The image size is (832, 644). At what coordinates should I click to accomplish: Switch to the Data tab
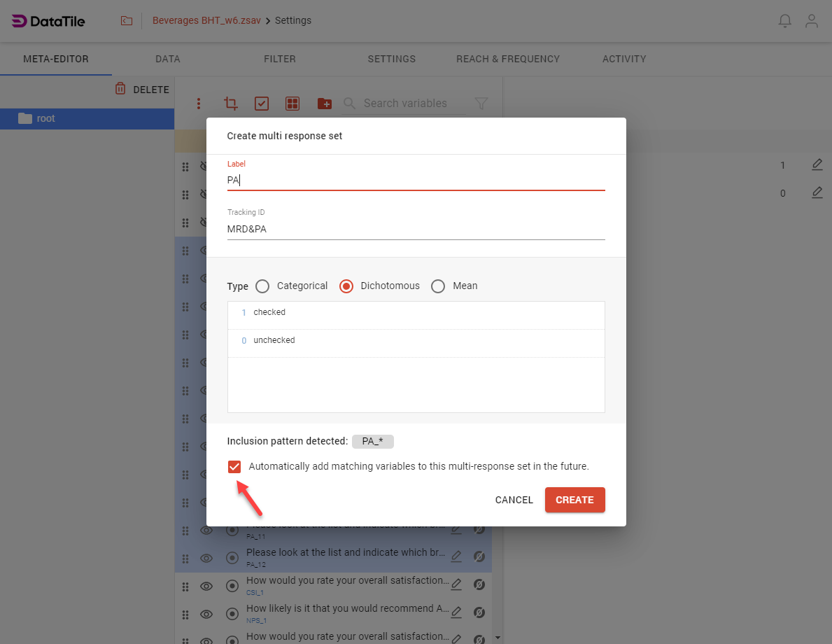[168, 59]
